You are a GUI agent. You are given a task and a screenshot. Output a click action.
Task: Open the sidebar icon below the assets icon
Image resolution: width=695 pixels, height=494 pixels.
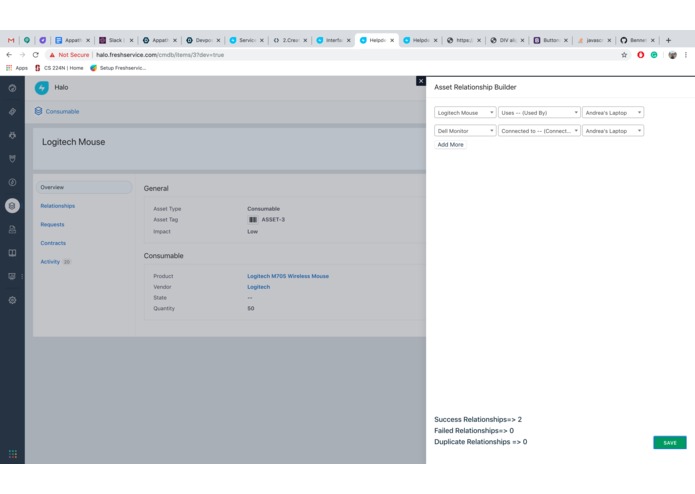click(12, 229)
